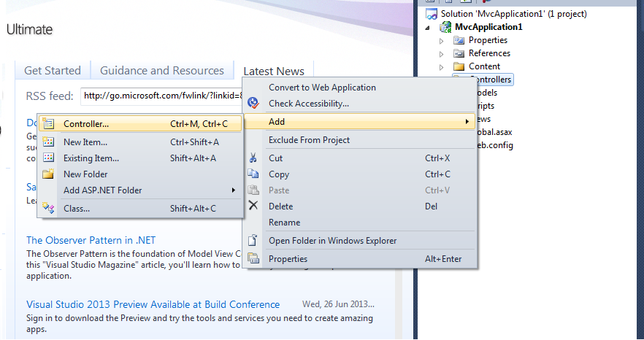The image size is (644, 340).
Task: Click the Paste clipboard icon
Action: [253, 190]
